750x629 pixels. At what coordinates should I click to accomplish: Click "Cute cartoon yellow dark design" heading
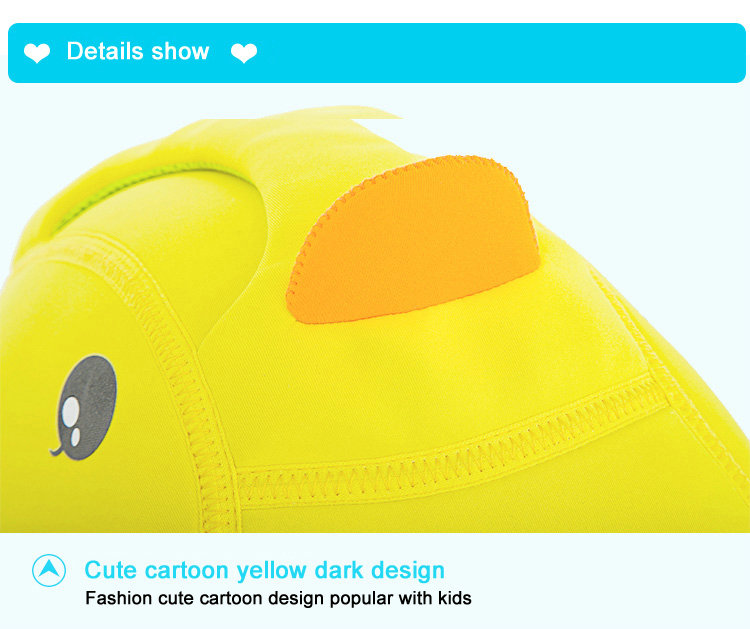coord(265,570)
